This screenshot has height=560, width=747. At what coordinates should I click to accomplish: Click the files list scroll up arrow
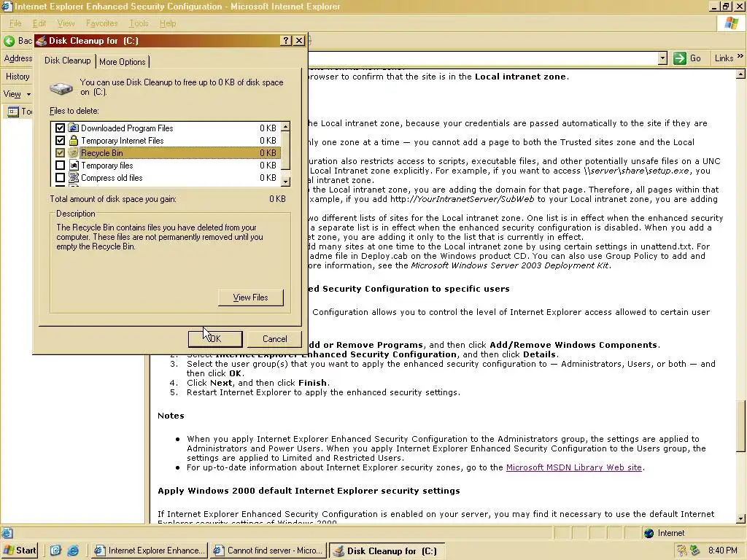[285, 127]
